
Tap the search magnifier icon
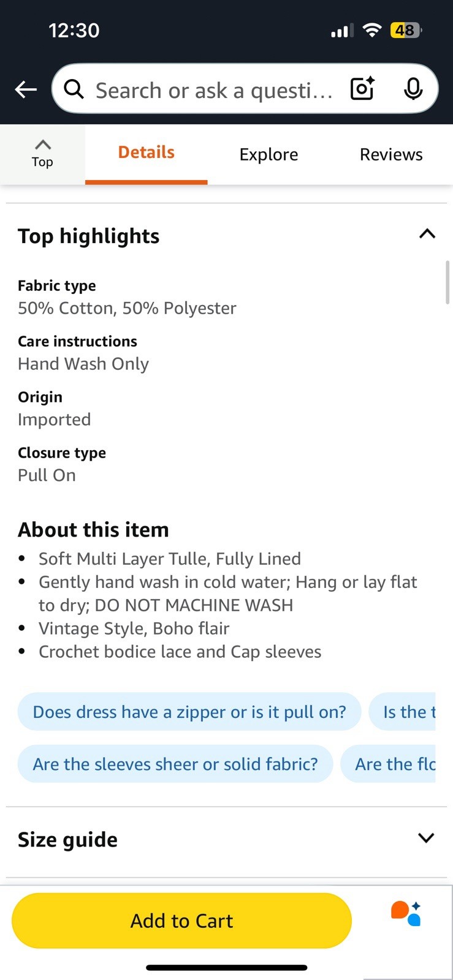74,89
